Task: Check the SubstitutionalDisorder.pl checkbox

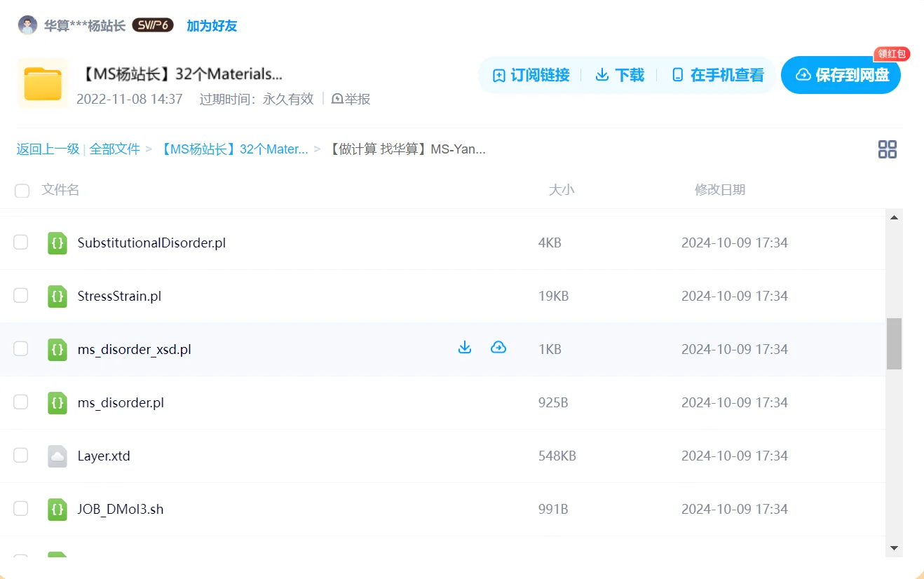Action: click(x=21, y=243)
